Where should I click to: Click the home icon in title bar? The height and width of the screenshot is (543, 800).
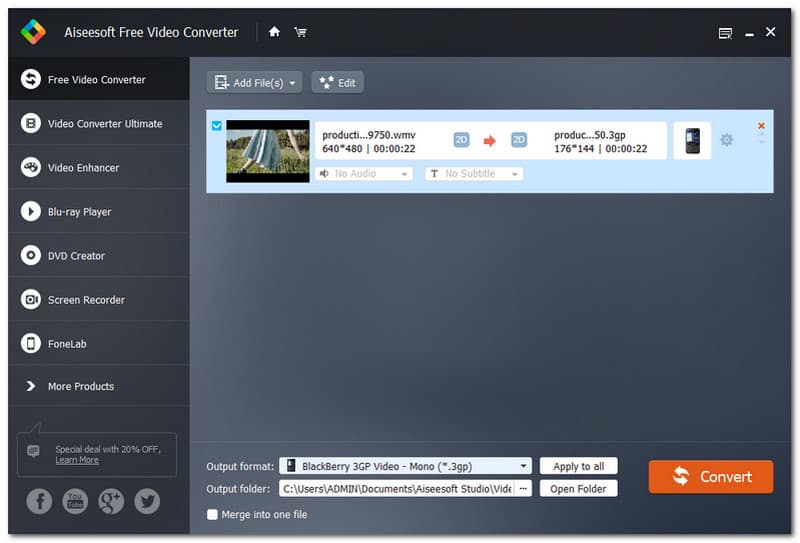point(275,32)
